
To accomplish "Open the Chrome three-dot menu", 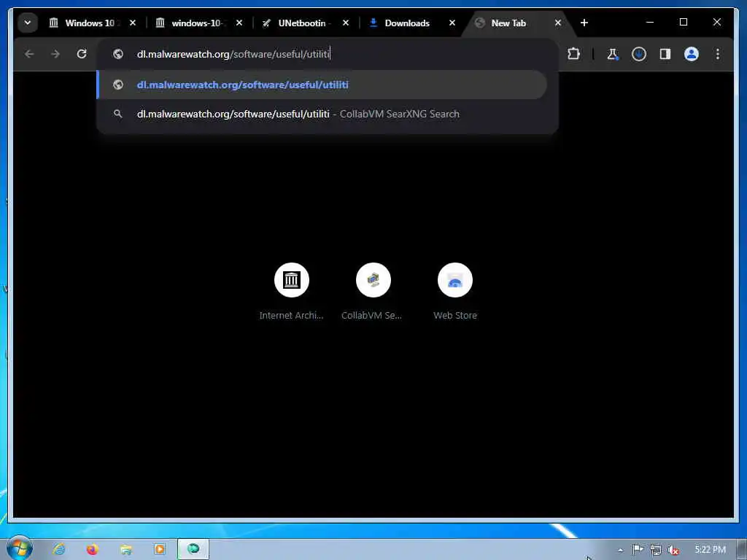I will [718, 54].
